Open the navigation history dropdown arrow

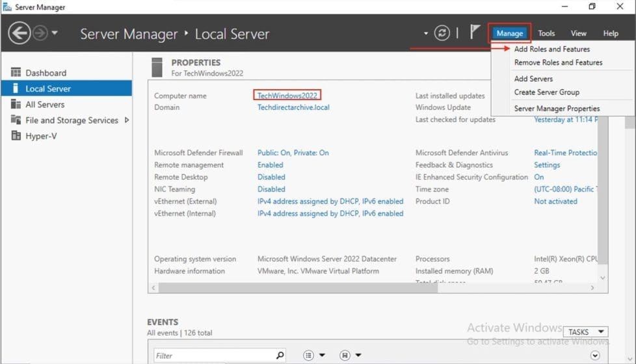(x=55, y=33)
